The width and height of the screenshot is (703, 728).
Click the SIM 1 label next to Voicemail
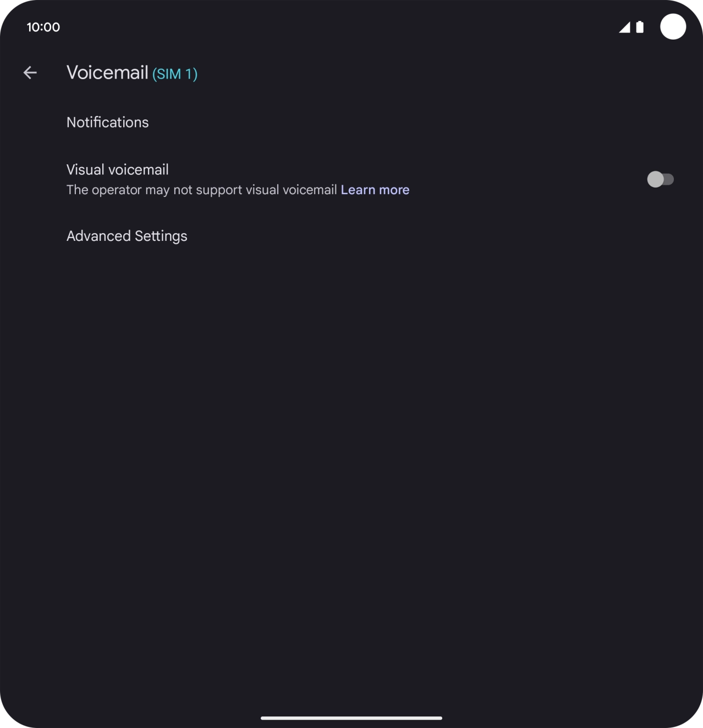click(174, 74)
